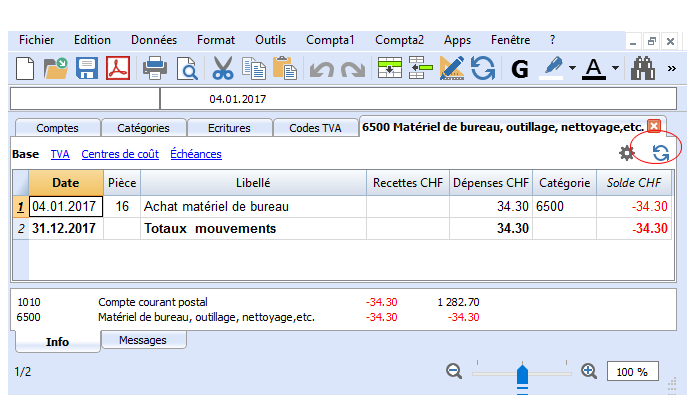
Task: Expand font color dropdown arrow
Action: [615, 68]
